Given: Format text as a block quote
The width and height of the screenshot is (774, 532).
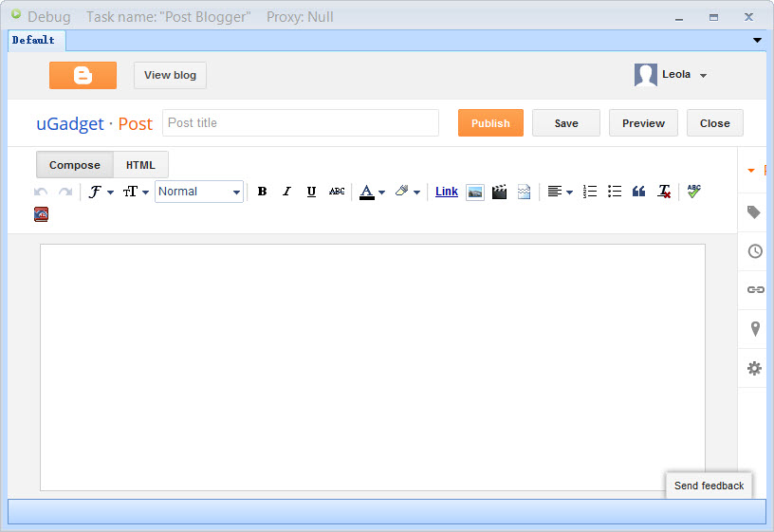Looking at the screenshot, I should click(x=638, y=192).
